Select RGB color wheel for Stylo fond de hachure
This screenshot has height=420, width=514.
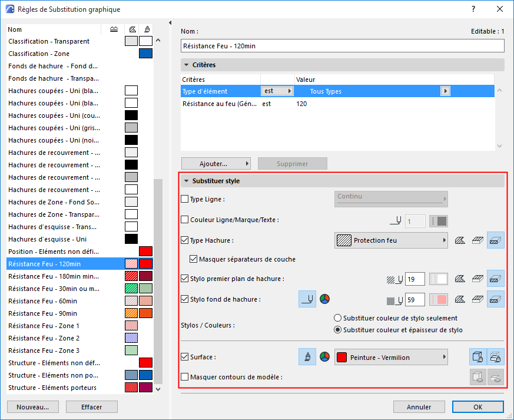click(324, 299)
